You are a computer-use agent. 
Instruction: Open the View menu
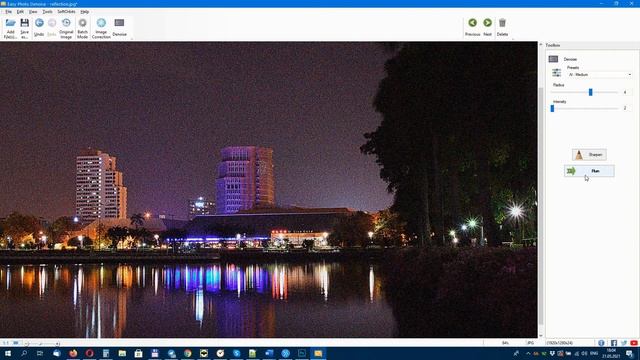click(x=33, y=12)
